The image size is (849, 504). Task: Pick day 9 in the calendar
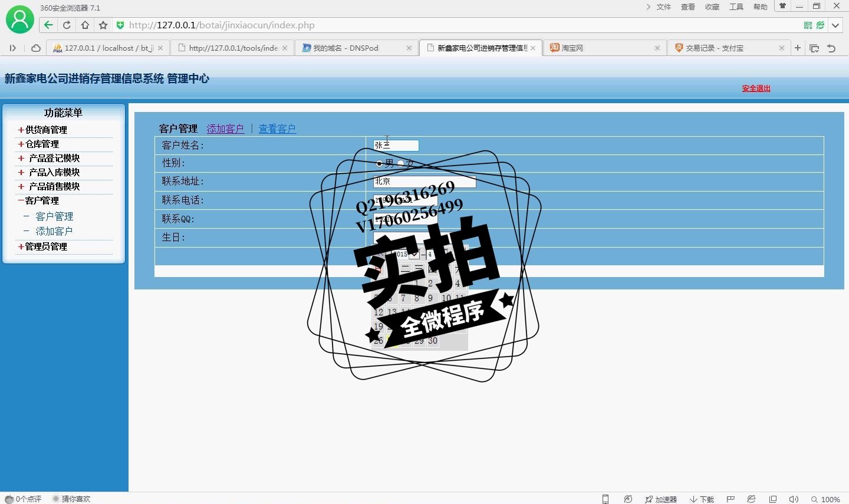pos(430,298)
